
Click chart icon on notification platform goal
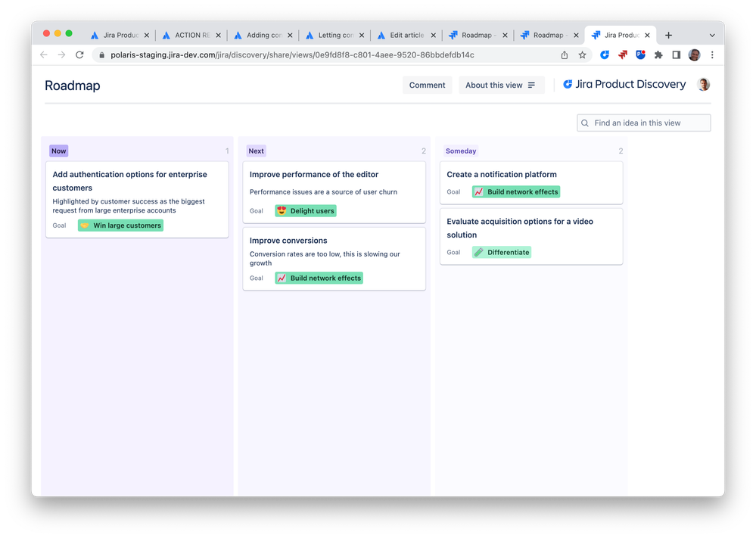pos(479,192)
